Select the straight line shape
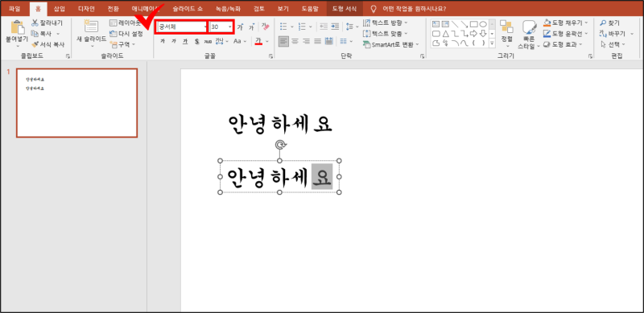The image size is (644, 313). click(x=455, y=24)
